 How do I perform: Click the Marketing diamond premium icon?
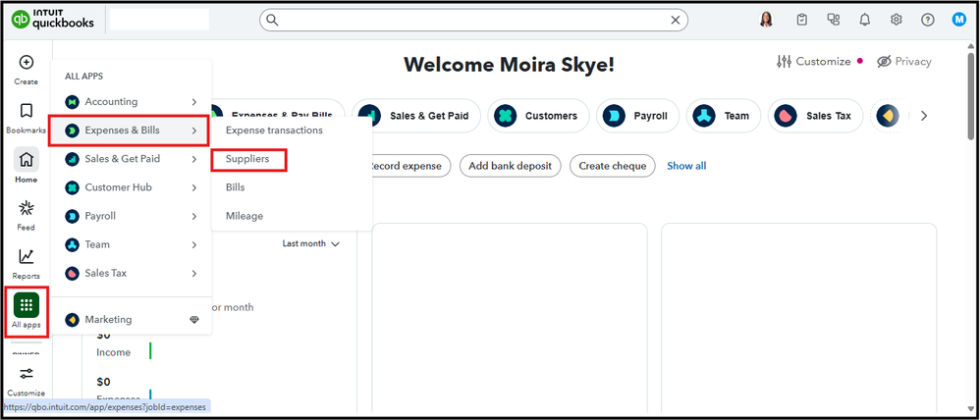coord(194,319)
